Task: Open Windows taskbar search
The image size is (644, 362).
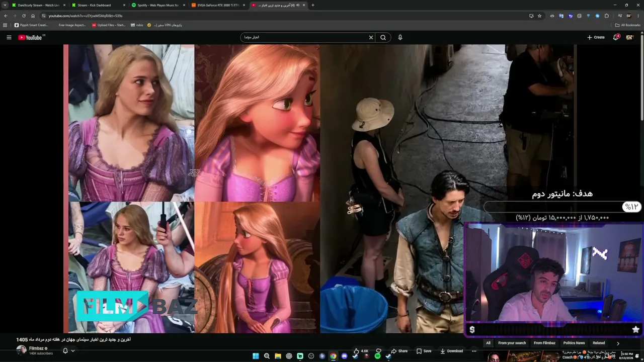Action: click(x=267, y=356)
